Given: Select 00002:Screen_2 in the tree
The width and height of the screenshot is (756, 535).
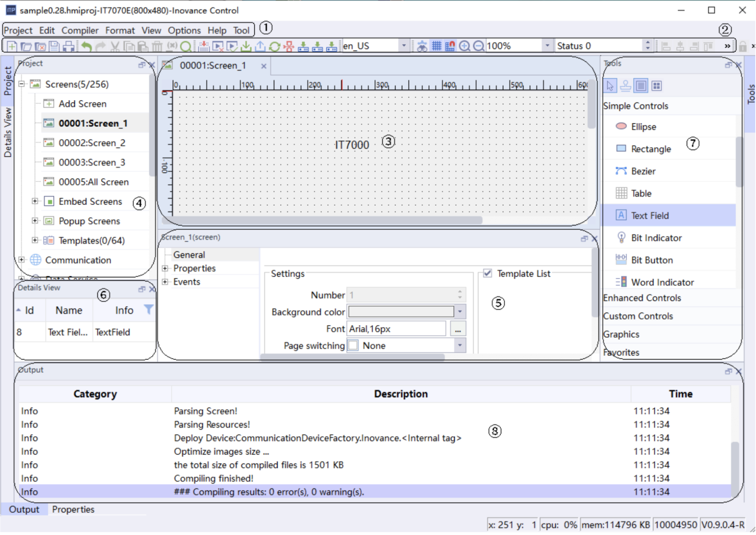Looking at the screenshot, I should point(92,143).
